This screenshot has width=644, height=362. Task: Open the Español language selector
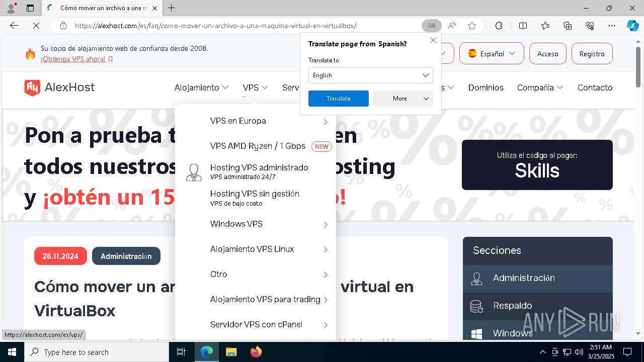point(492,54)
